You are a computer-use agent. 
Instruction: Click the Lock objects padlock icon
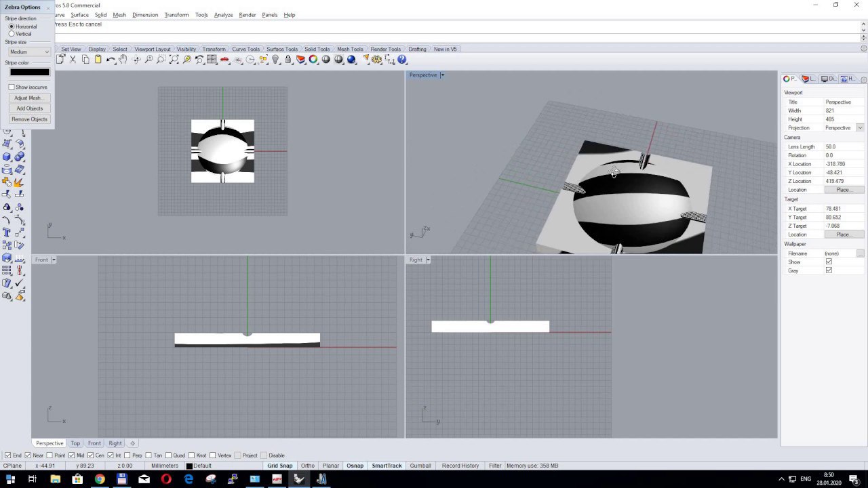pyautogui.click(x=288, y=60)
